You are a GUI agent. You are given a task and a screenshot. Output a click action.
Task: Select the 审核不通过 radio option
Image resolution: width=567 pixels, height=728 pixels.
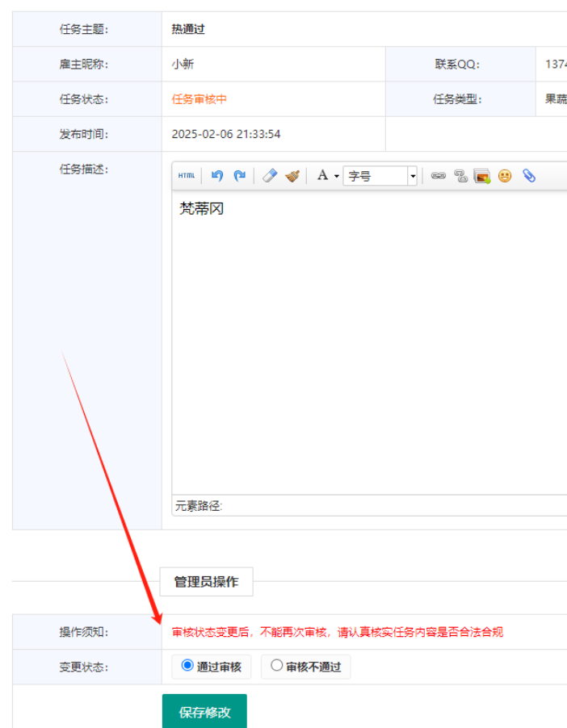coord(276,665)
